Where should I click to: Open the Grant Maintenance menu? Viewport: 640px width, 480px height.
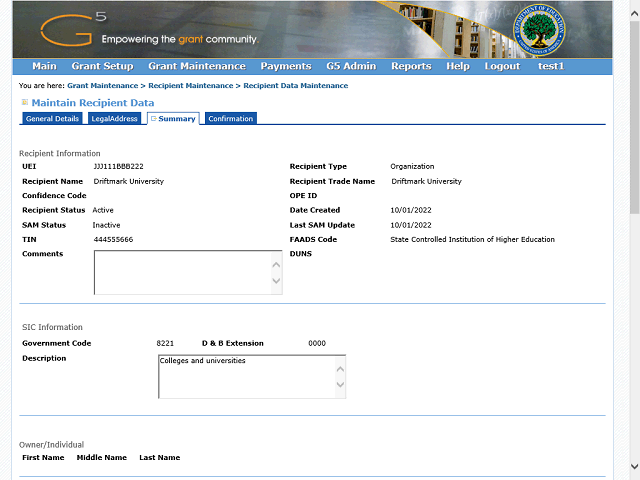[196, 67]
